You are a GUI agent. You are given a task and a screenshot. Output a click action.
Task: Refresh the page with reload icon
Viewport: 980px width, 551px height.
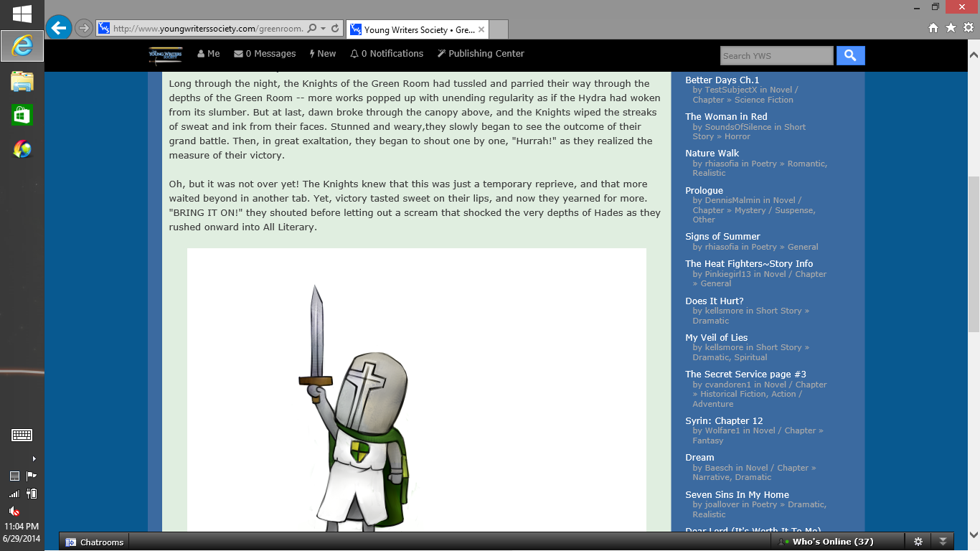click(x=334, y=29)
